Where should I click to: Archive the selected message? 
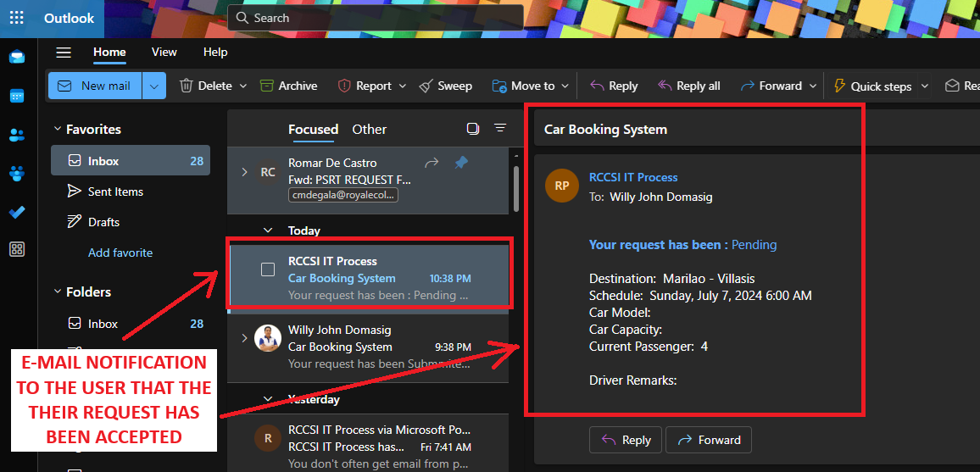coord(289,86)
